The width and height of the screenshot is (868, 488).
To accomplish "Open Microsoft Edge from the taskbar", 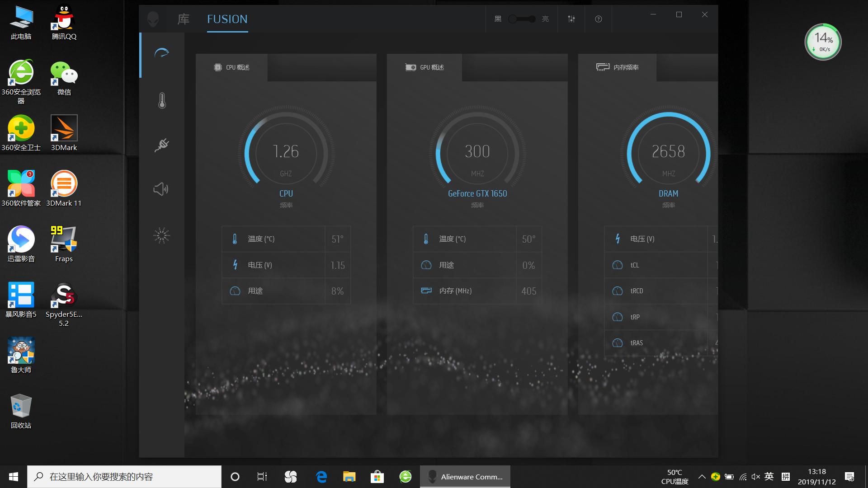I will point(321,477).
